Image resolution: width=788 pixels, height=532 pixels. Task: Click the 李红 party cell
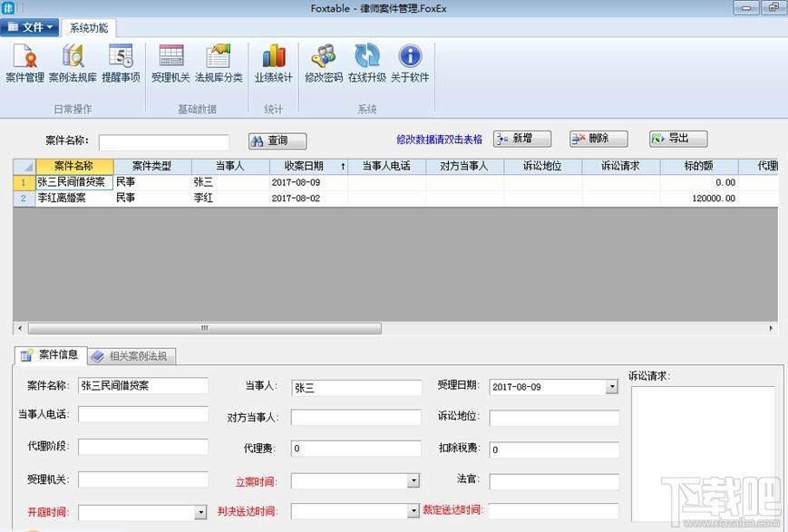tap(230, 198)
